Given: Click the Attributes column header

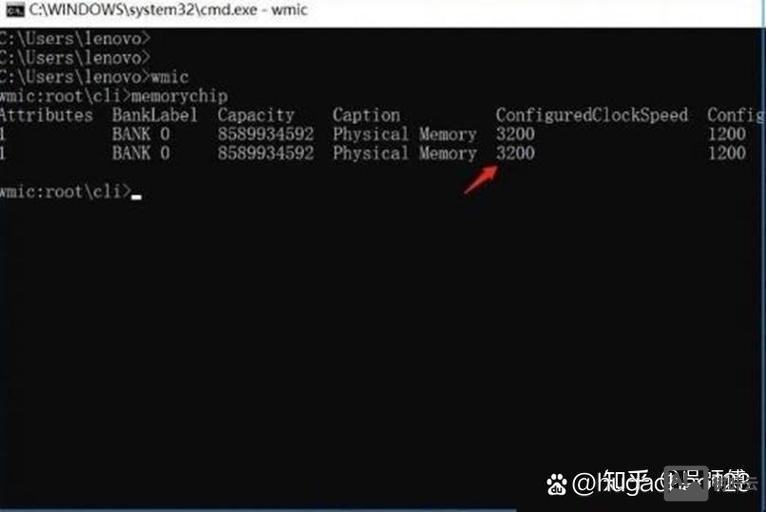Looking at the screenshot, I should point(46,115).
